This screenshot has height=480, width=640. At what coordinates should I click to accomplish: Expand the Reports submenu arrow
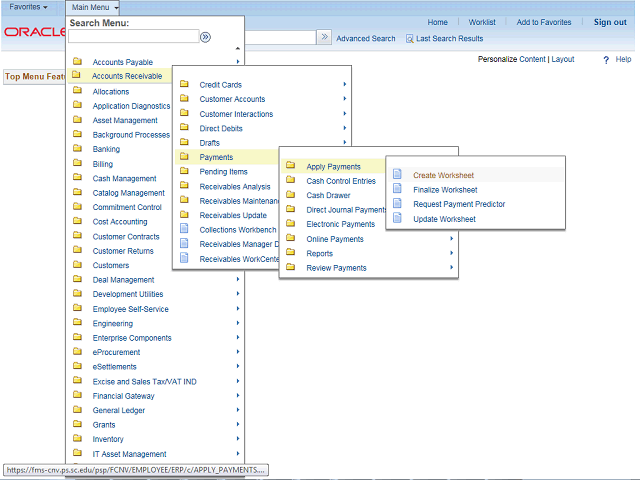(452, 253)
